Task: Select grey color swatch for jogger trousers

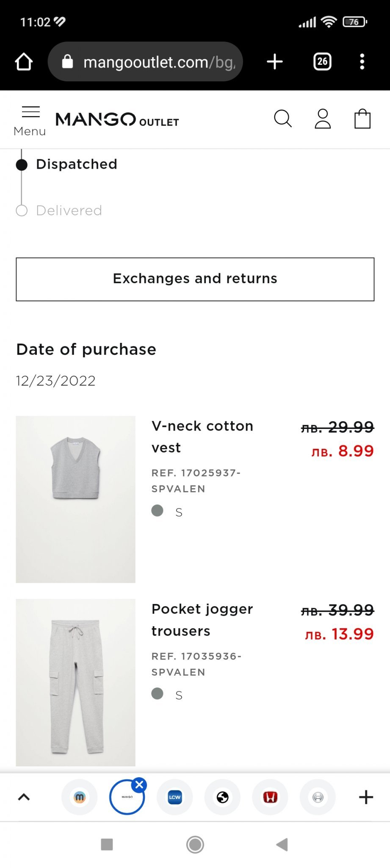Action: pyautogui.click(x=158, y=694)
